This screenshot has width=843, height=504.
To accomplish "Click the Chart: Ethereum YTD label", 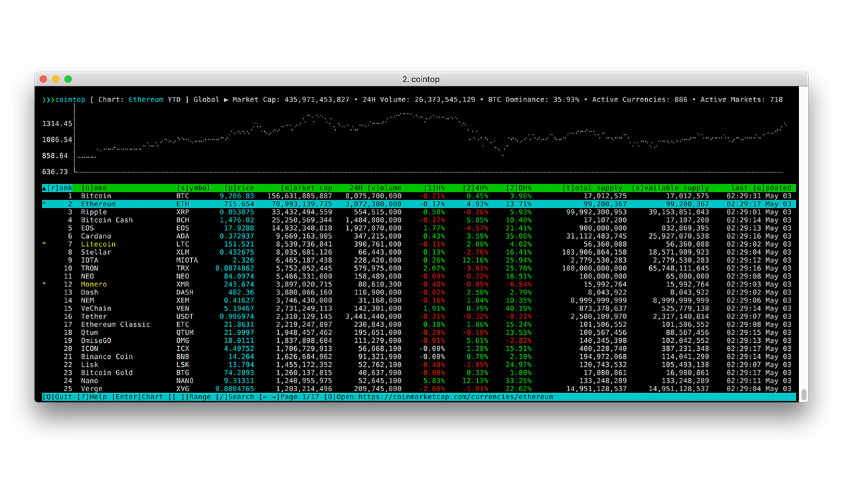I will (139, 99).
